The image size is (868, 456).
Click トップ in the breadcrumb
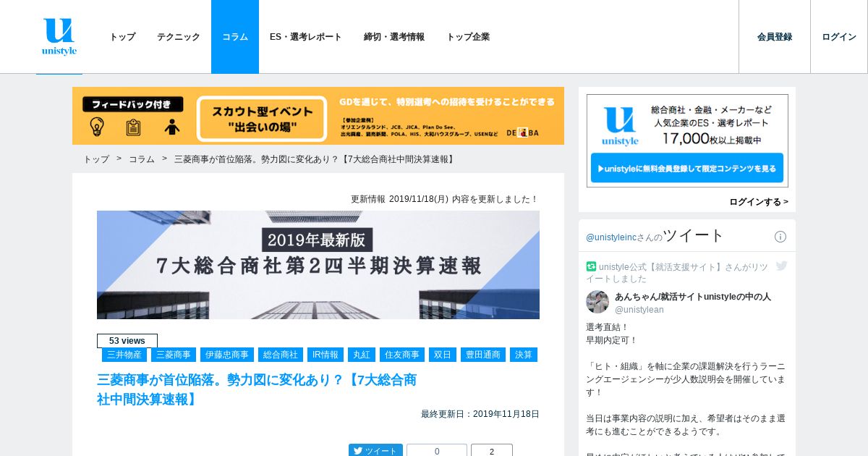96,159
